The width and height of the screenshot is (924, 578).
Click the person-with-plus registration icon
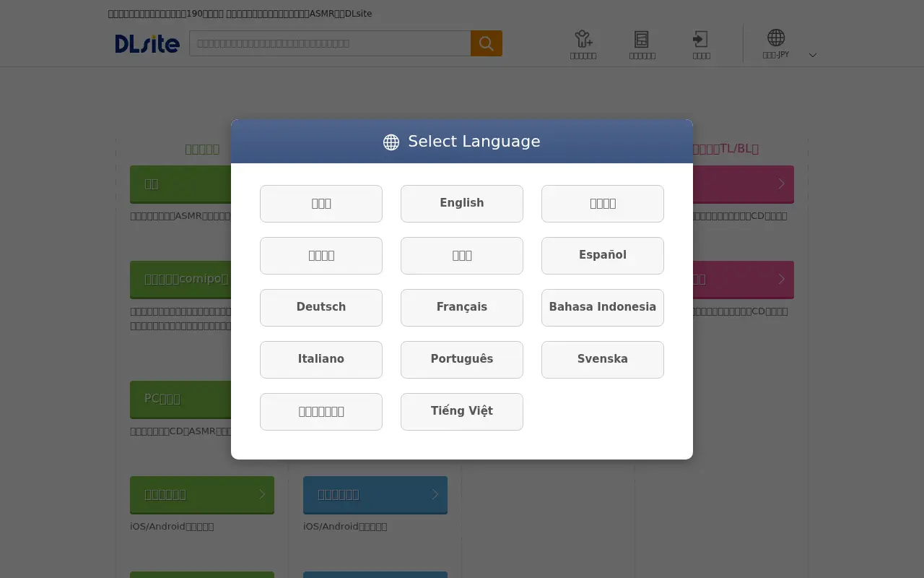[583, 39]
